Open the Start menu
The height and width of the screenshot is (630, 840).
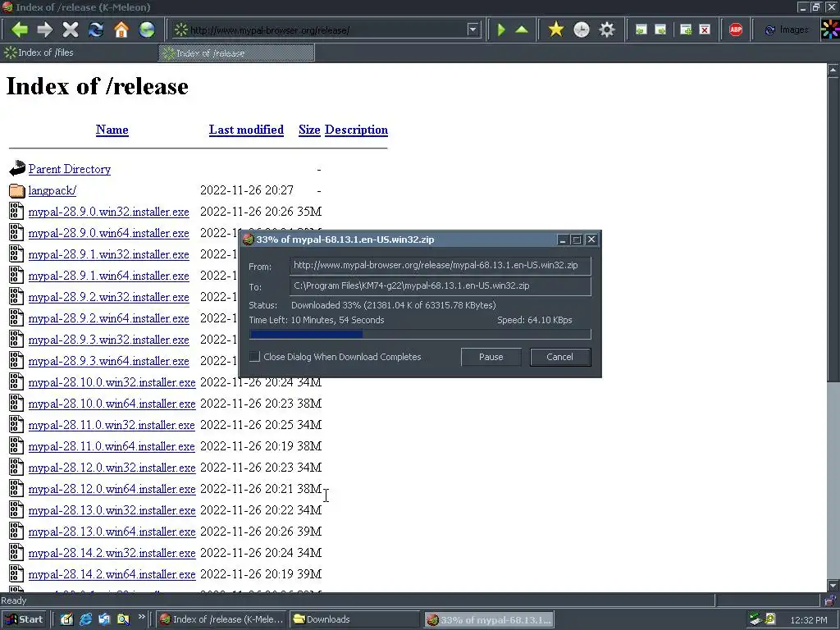click(x=25, y=619)
